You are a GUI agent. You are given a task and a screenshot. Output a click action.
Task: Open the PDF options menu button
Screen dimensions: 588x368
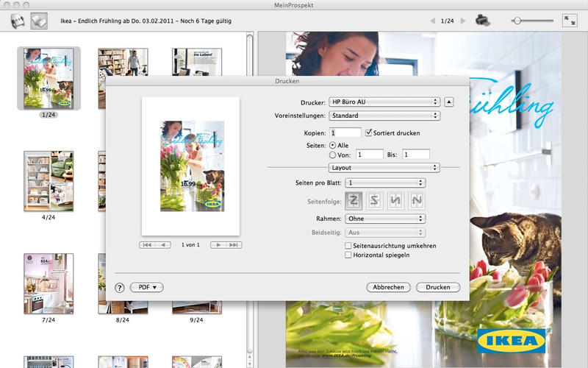[x=146, y=287]
